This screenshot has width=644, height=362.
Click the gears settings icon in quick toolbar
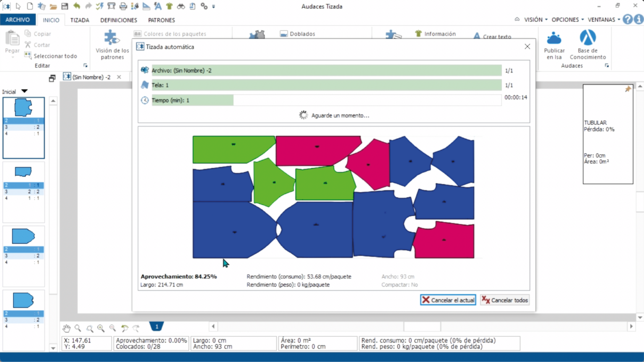click(204, 6)
